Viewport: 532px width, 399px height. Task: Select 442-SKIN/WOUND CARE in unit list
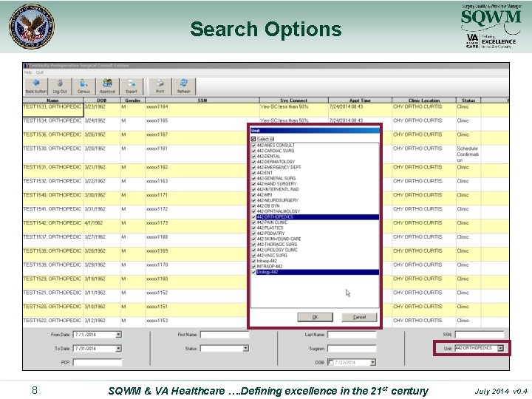279,239
